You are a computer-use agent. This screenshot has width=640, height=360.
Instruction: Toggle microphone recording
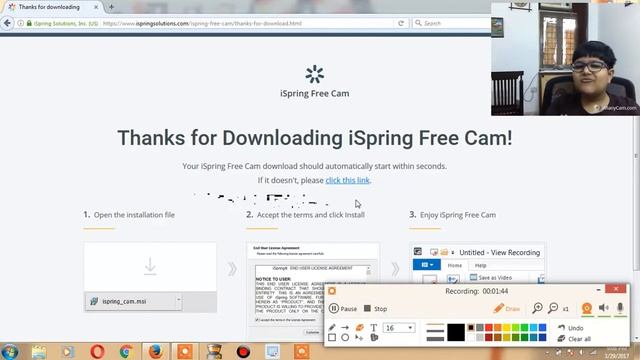pos(620,308)
